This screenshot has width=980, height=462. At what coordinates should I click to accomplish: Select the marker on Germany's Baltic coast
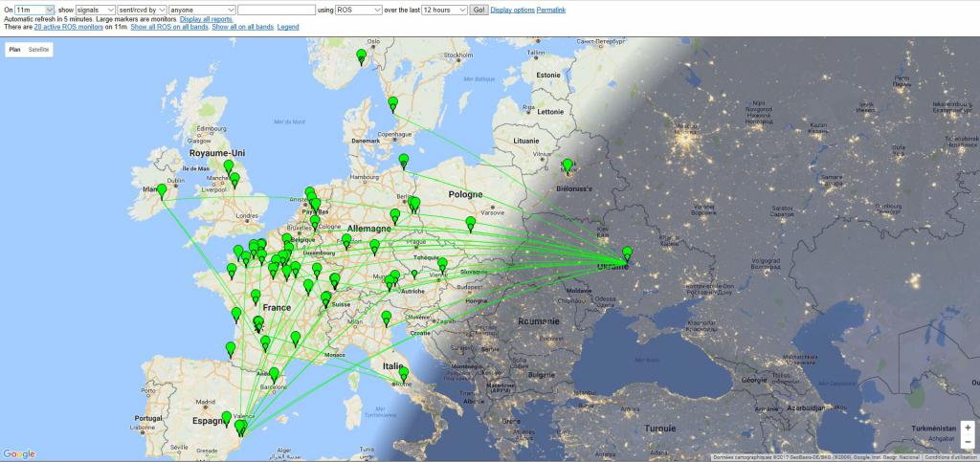coord(404,161)
